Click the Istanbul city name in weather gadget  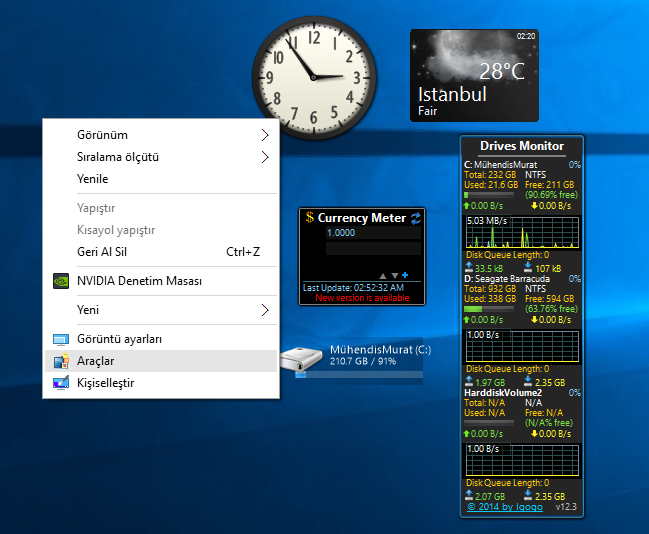pyautogui.click(x=452, y=94)
